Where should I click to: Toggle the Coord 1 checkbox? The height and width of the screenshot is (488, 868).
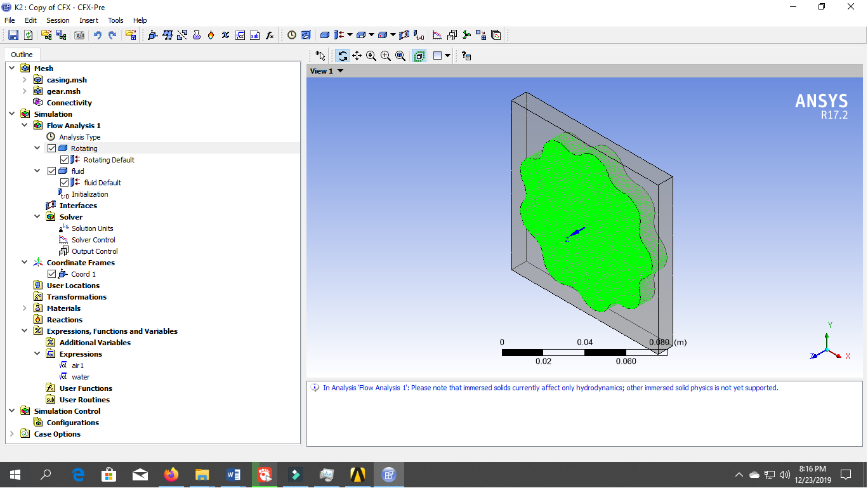click(x=52, y=274)
